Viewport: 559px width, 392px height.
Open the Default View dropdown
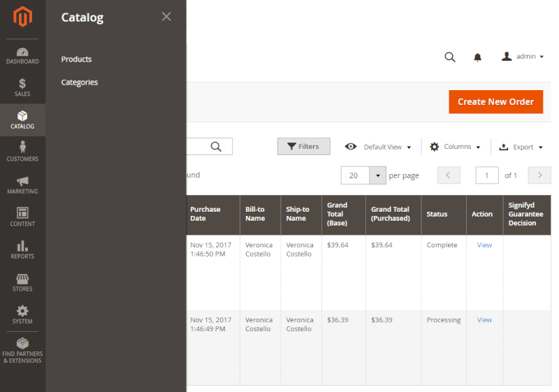378,147
